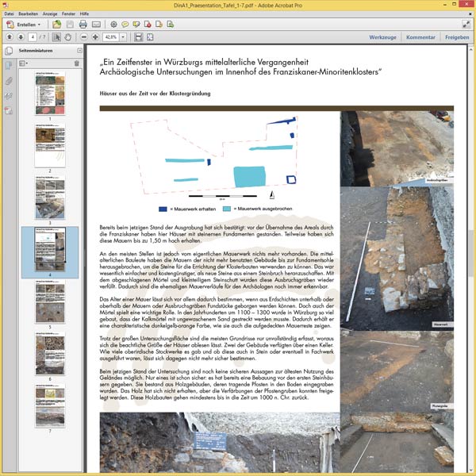Screen dimensions: 476x476
Task: Add a sticky note comment
Action: coord(125,25)
